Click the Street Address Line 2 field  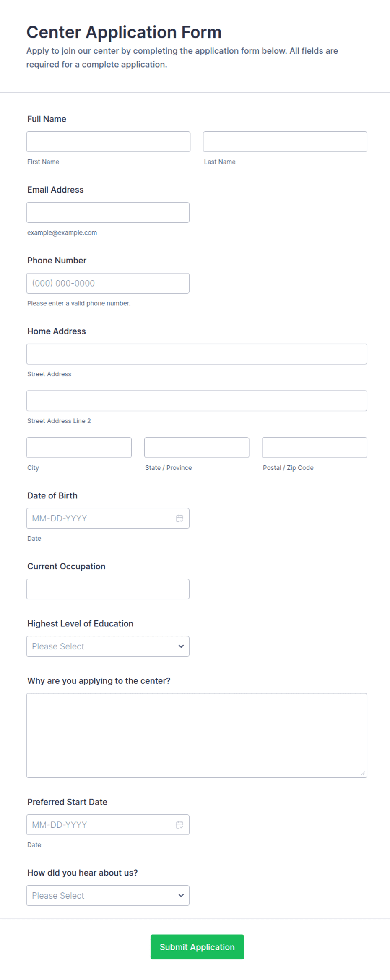click(197, 401)
